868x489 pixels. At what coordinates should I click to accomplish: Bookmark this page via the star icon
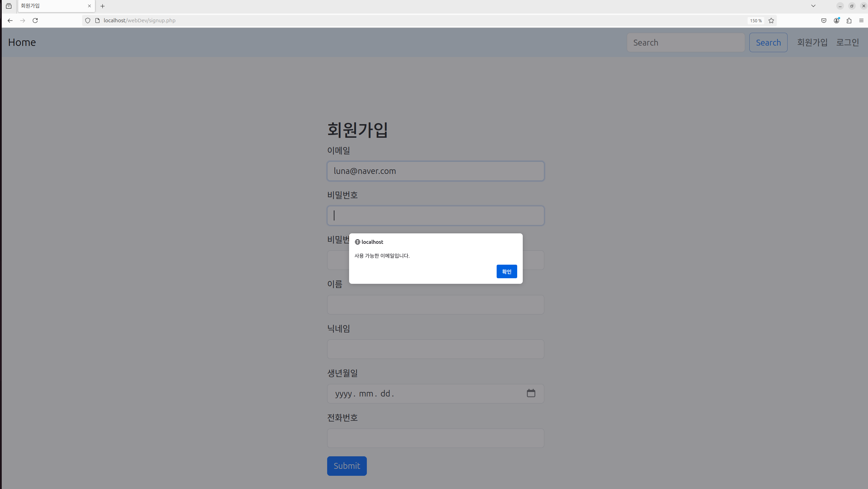pyautogui.click(x=771, y=21)
